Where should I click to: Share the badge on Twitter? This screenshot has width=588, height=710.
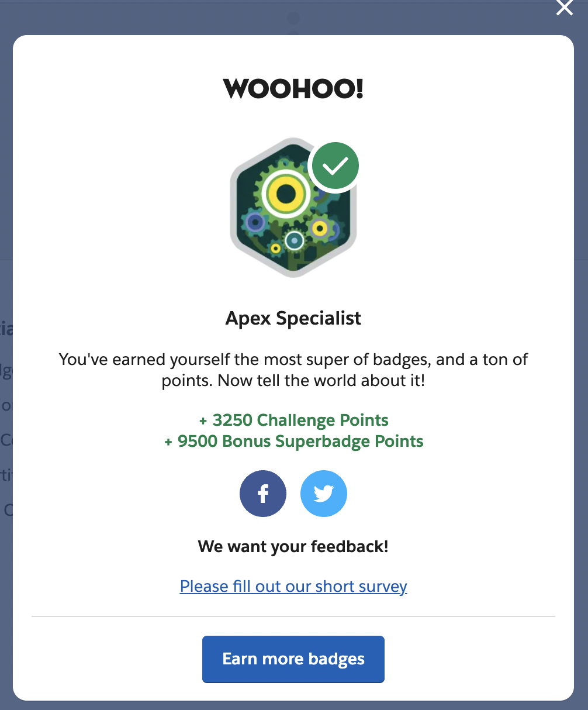click(323, 494)
